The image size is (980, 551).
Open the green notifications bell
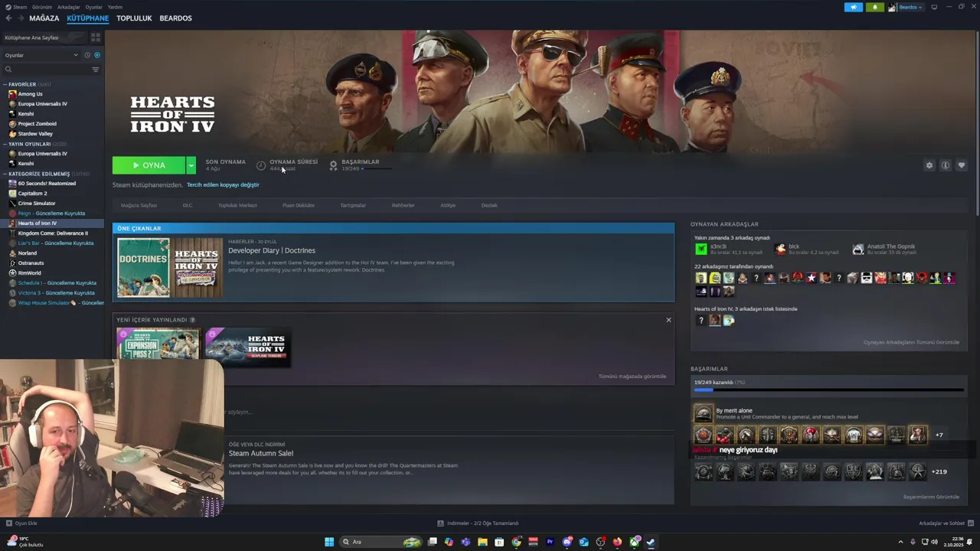pos(874,7)
